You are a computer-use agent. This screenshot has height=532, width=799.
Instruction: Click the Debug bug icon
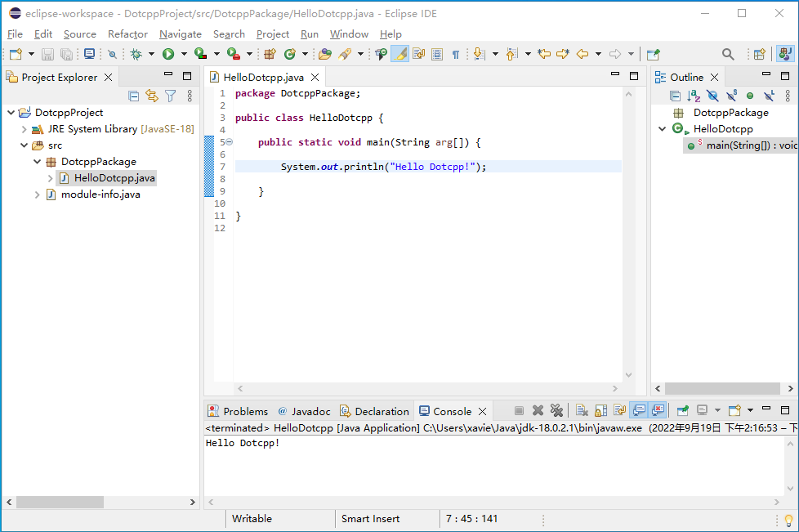click(136, 54)
